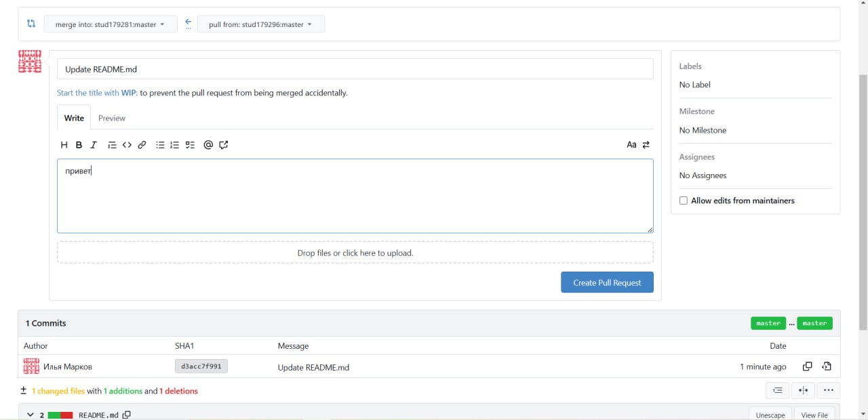The image size is (868, 420).
Task: Apply italic formatting in editor
Action: (94, 145)
